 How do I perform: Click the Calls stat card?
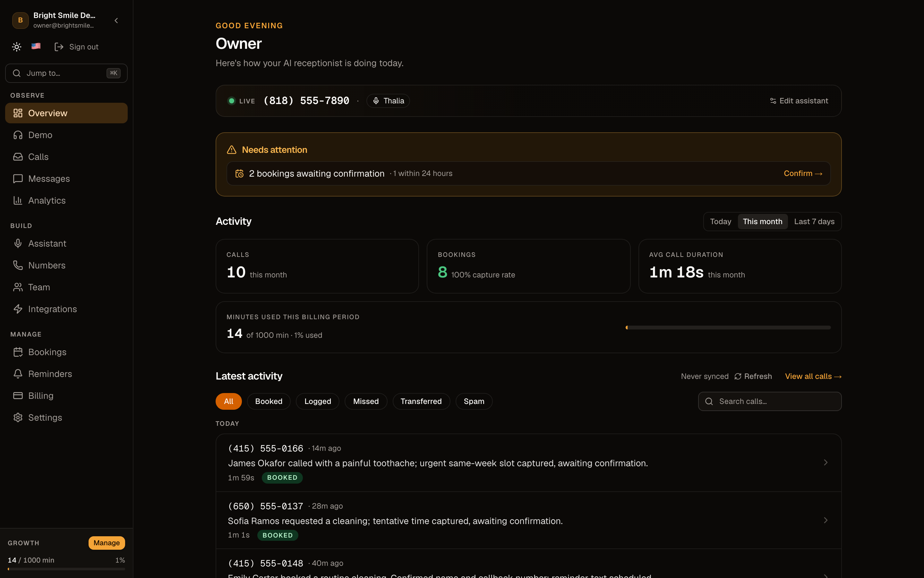pyautogui.click(x=317, y=267)
